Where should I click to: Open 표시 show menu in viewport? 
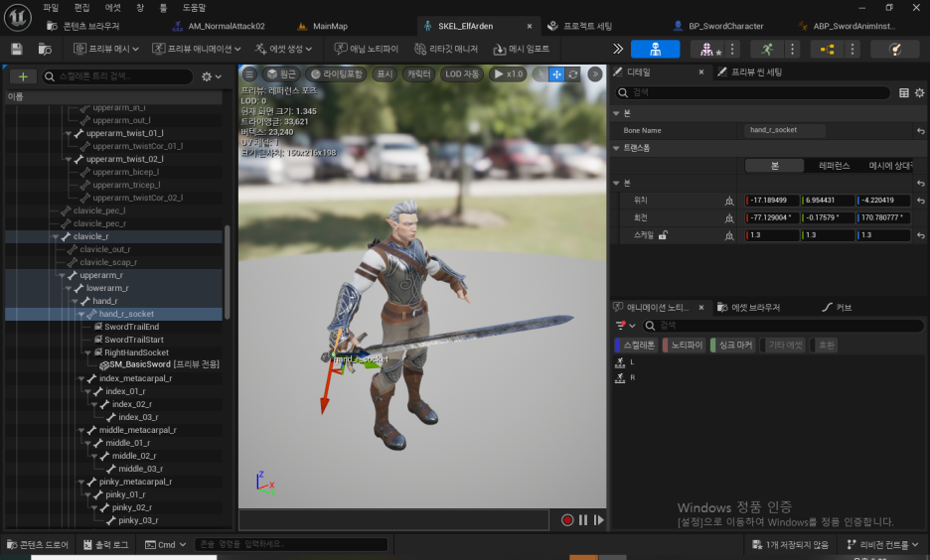click(x=385, y=74)
